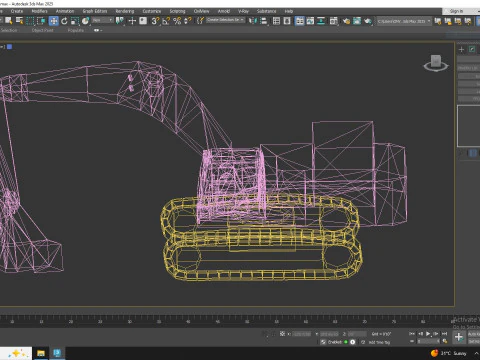480x360 pixels.
Task: Toggle Window/Crossing selection mode
Action: coord(41,21)
